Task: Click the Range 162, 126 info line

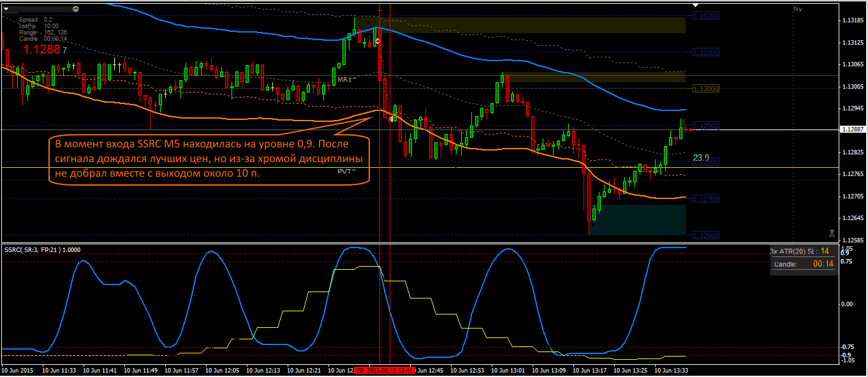Action: coord(43,33)
